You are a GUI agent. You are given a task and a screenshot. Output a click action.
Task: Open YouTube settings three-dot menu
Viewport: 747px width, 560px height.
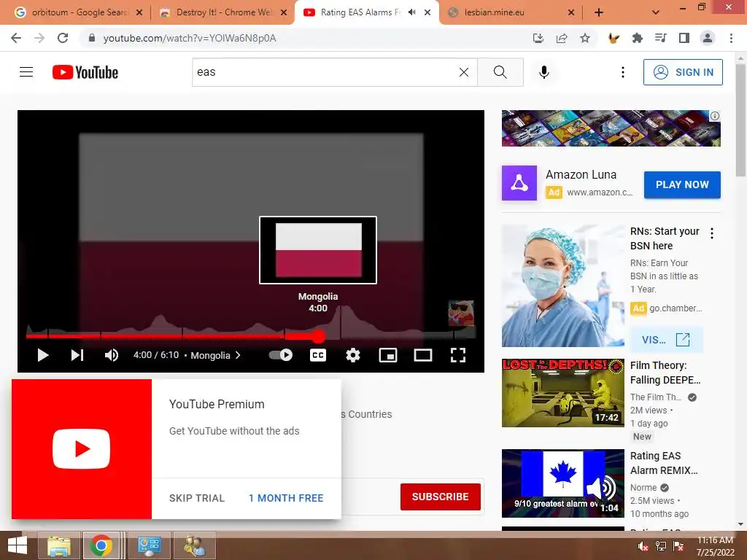(x=623, y=72)
